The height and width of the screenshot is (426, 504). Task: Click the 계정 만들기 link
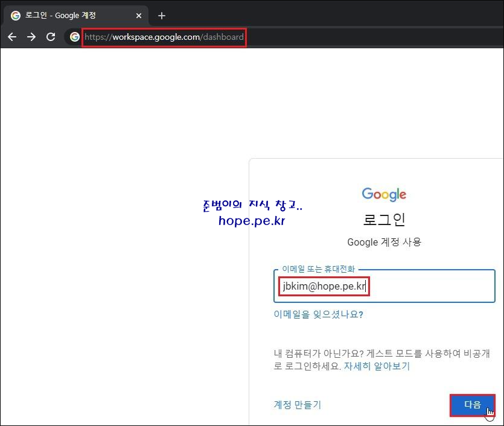pos(298,405)
